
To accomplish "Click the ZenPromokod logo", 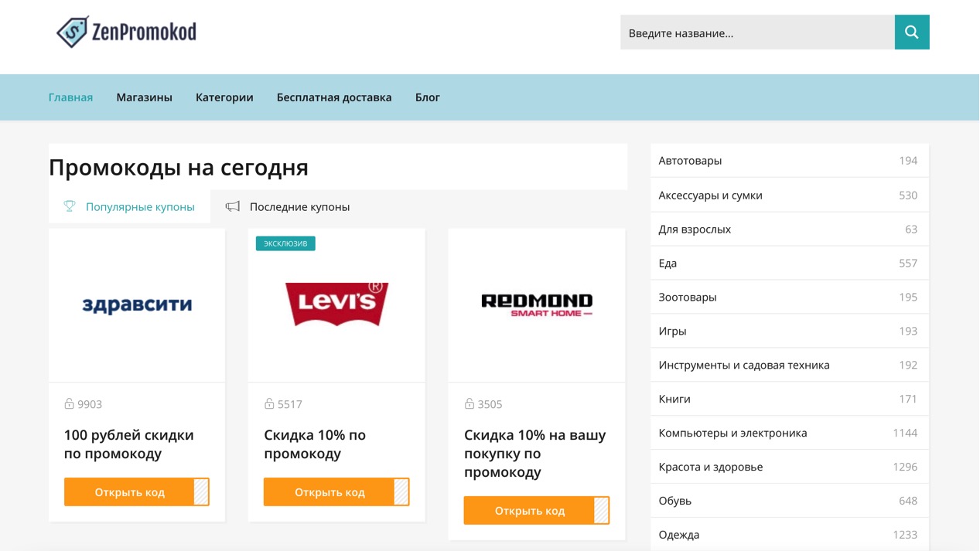I will pyautogui.click(x=126, y=32).
